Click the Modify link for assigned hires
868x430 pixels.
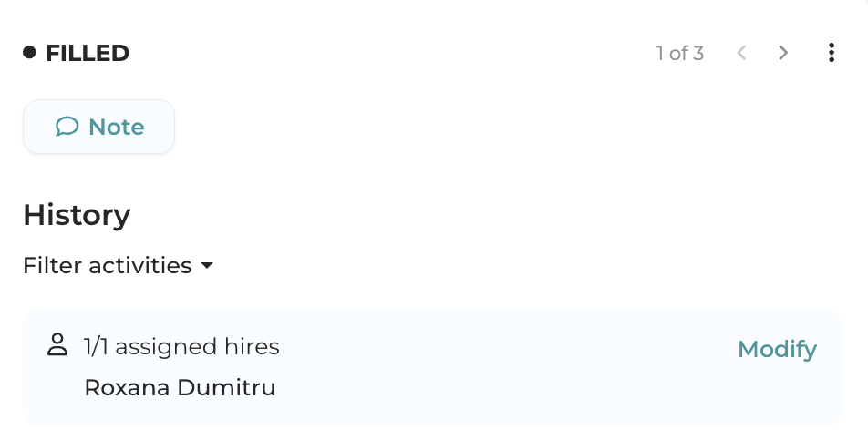[777, 349]
